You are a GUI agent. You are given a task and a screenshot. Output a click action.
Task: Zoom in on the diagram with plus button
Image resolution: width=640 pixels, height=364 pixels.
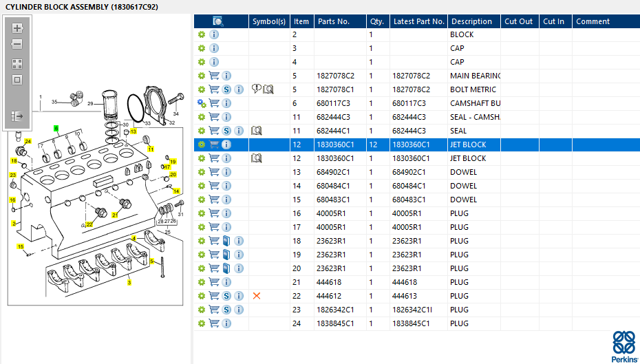pyautogui.click(x=17, y=28)
